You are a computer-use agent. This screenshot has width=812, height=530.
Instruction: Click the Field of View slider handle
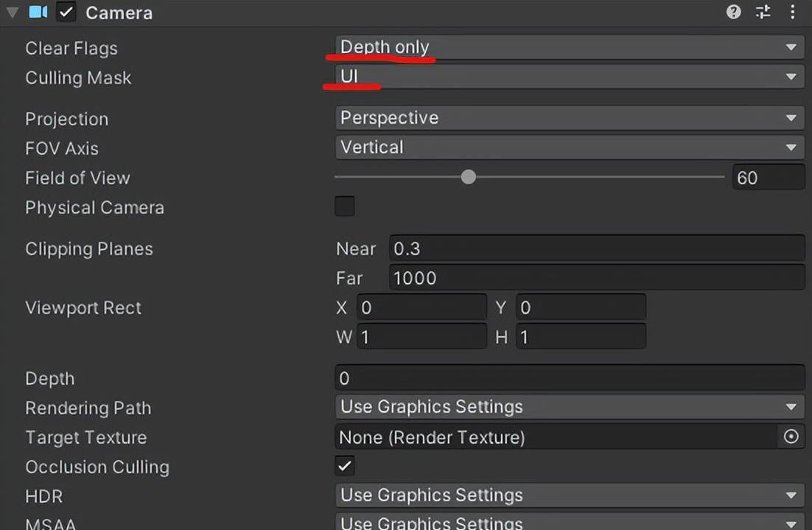[x=468, y=177]
